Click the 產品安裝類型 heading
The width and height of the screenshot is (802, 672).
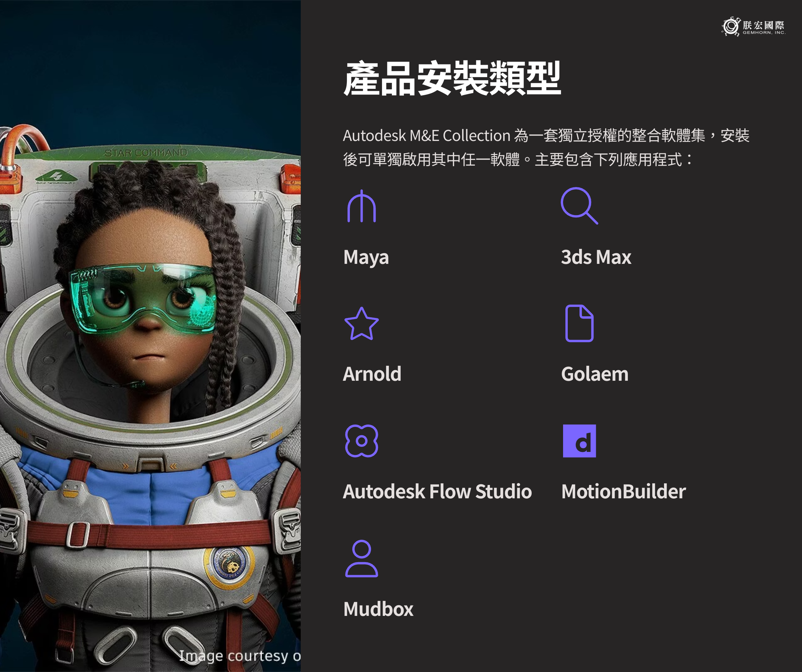pyautogui.click(x=452, y=78)
